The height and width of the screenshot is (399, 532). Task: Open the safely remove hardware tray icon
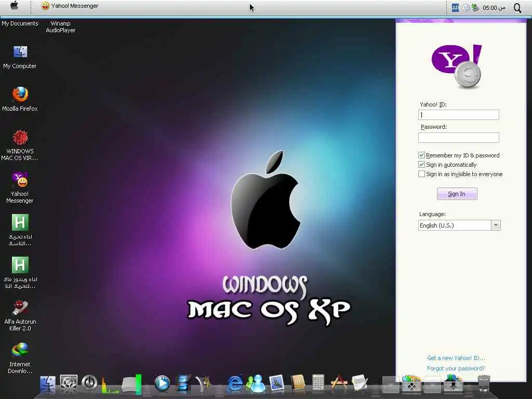[x=475, y=7]
